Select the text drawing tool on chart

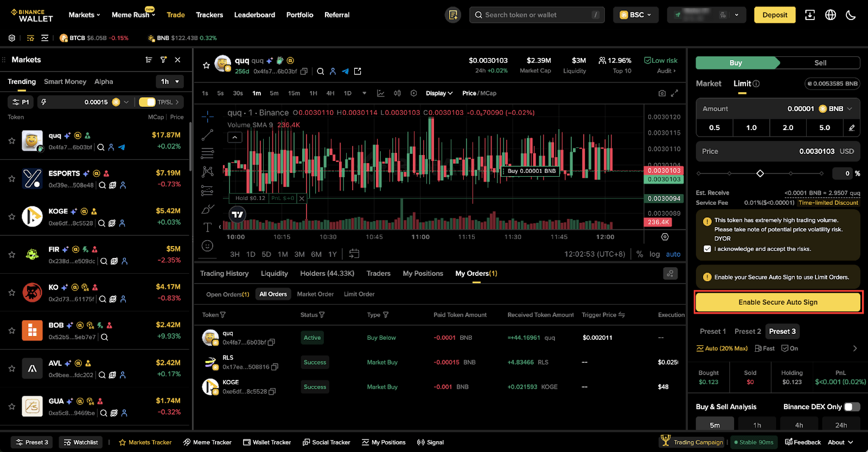[x=207, y=227]
